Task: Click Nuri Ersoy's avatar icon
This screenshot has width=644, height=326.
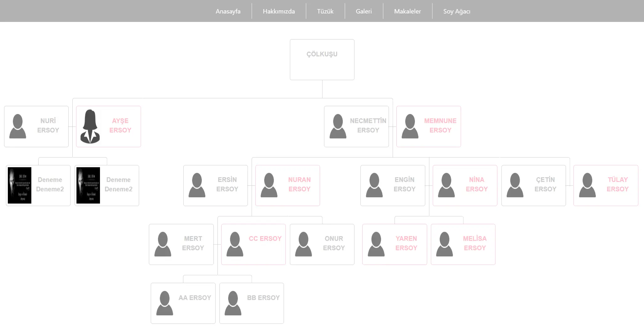Action: coord(18,127)
